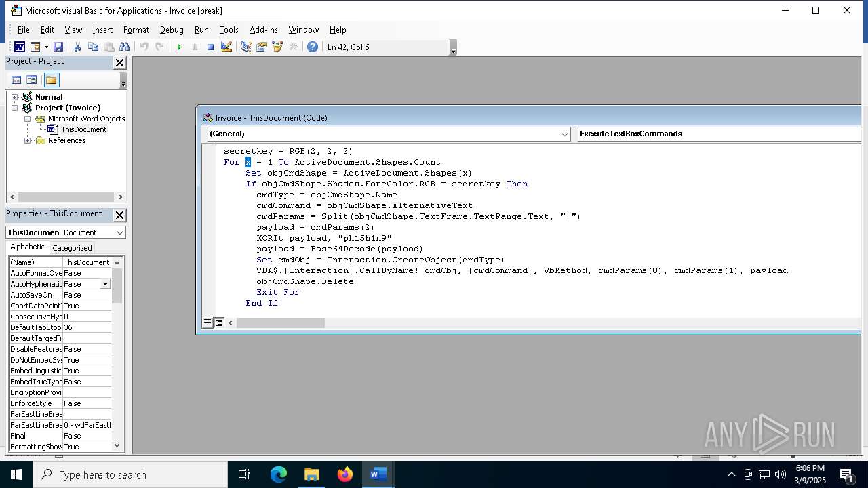Open the Format menu

136,30
